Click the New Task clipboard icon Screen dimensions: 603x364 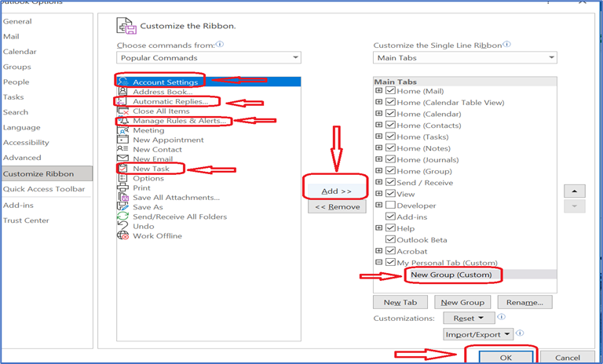[123, 169]
